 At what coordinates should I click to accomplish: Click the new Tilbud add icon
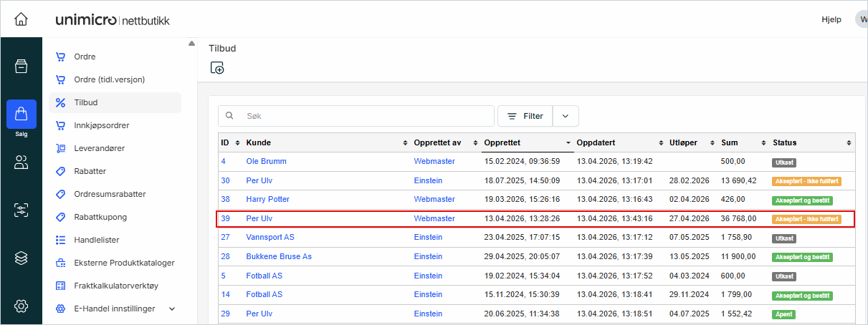[217, 68]
